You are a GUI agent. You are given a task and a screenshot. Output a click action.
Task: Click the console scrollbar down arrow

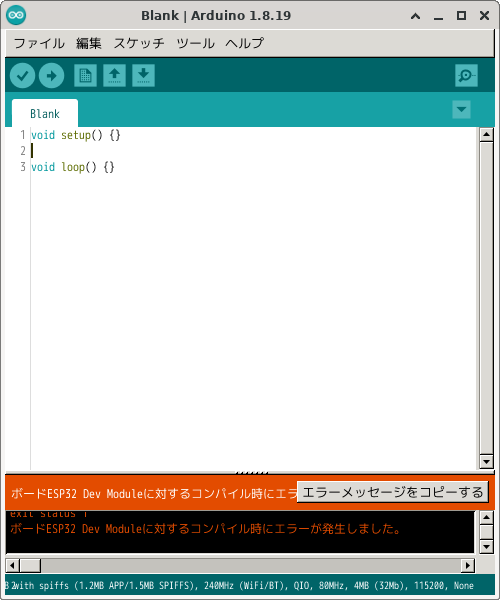click(x=486, y=546)
